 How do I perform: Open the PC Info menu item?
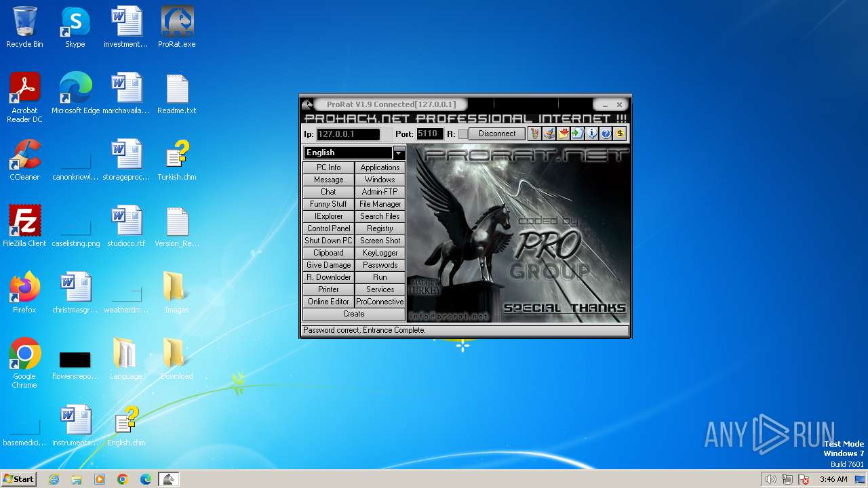tap(329, 167)
